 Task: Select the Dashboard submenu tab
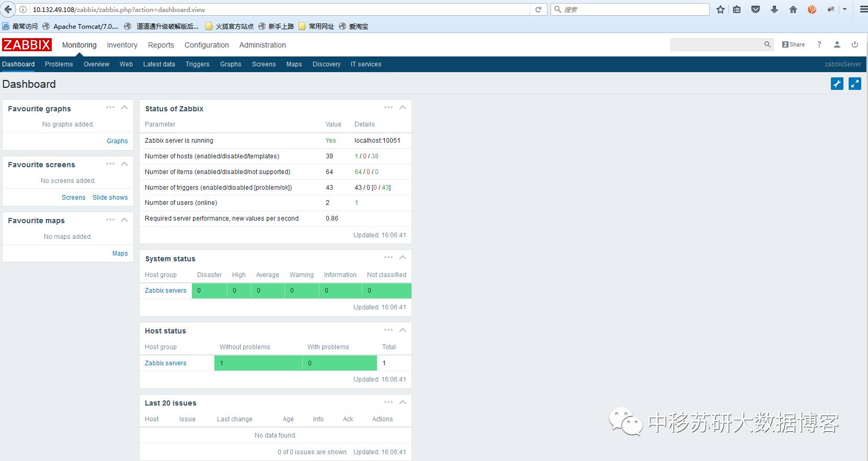18,64
